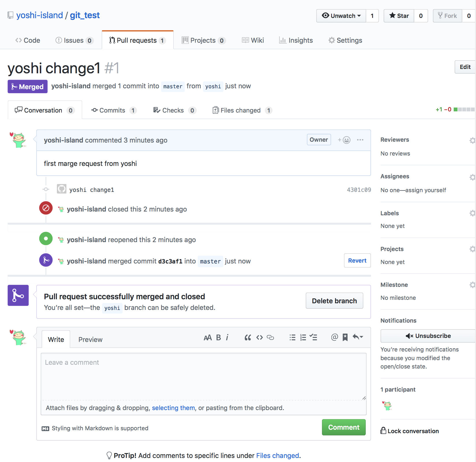
Task: Select the Write tab in comment editor
Action: coord(56,339)
